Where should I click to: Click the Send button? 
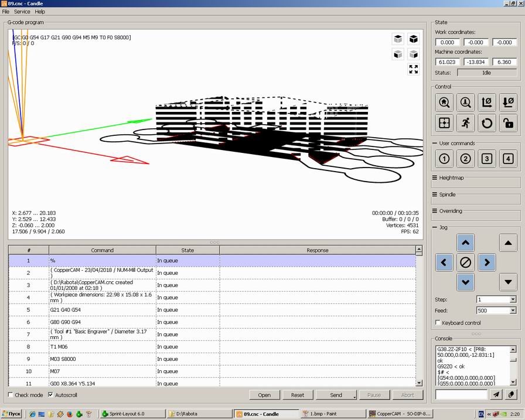[x=336, y=395]
